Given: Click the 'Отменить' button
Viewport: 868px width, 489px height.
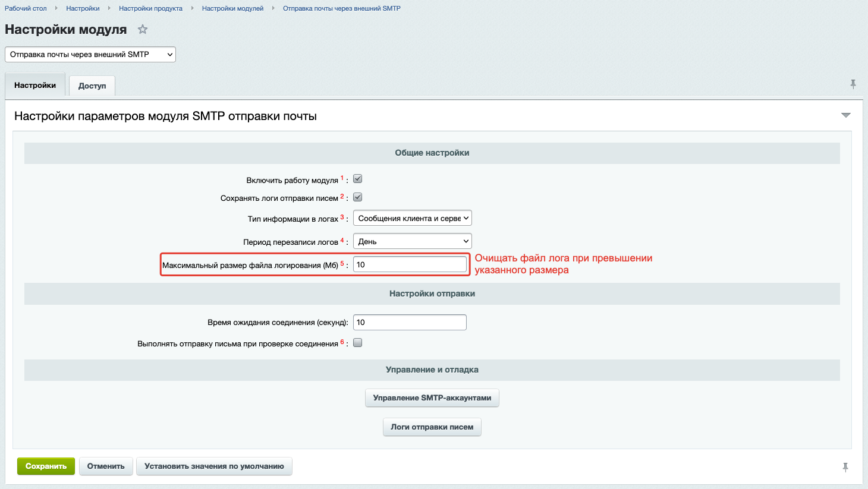Looking at the screenshot, I should [106, 466].
